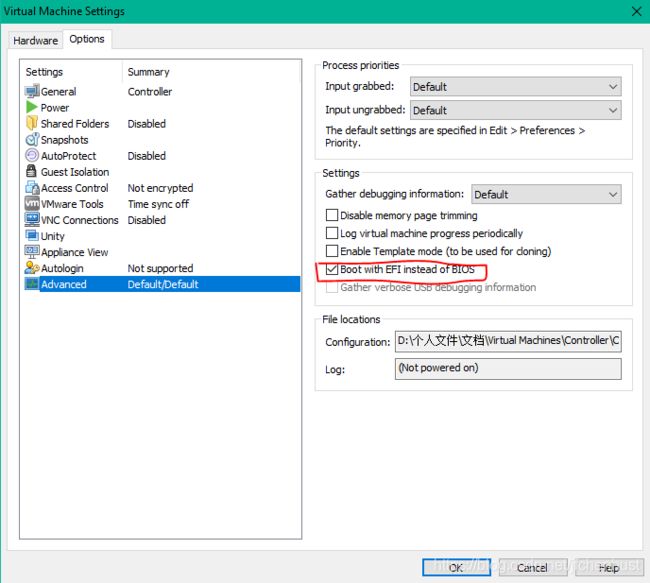This screenshot has width=650, height=583.
Task: Enable Disable memory page trimming checkbox
Action: [332, 215]
